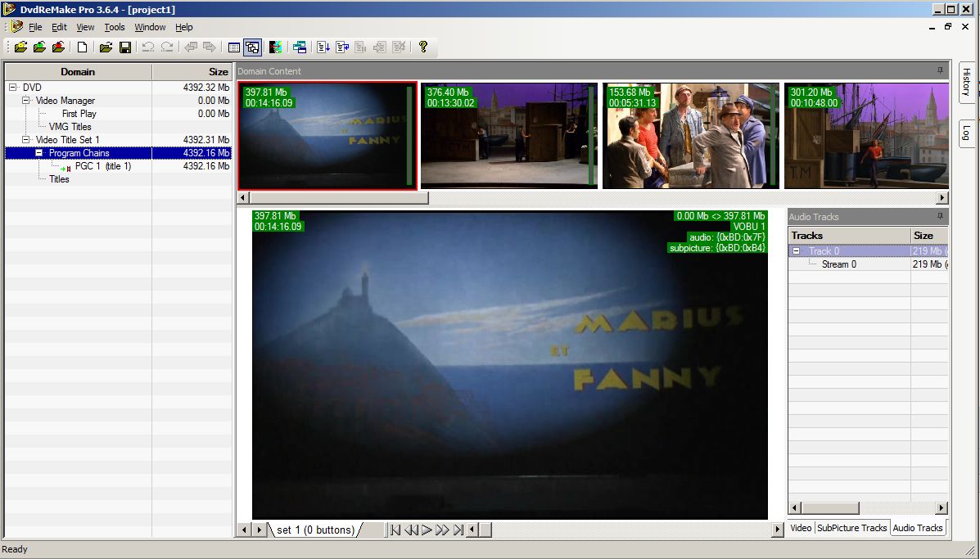Image resolution: width=980 pixels, height=559 pixels.
Task: Toggle the pin on Audio Tracks panel
Action: pos(941,217)
